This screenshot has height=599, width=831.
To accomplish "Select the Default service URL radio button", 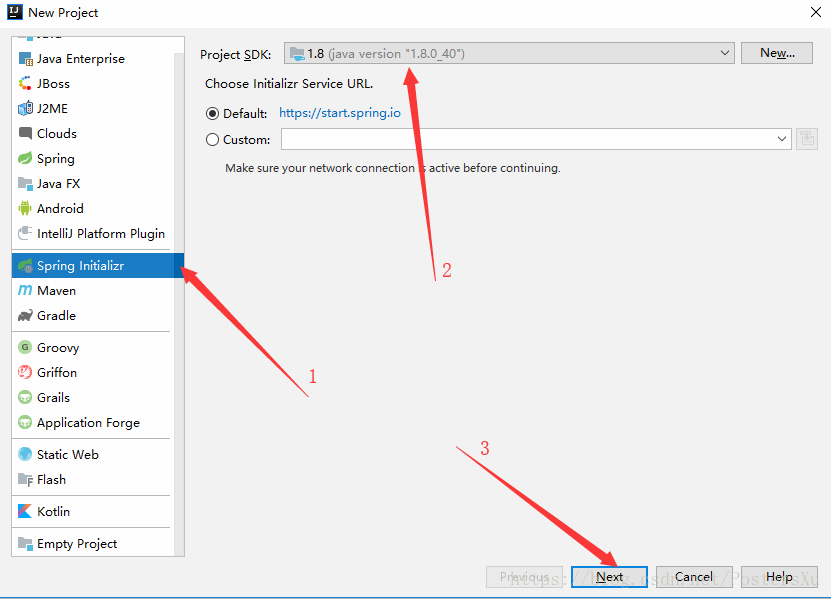I will [x=212, y=113].
